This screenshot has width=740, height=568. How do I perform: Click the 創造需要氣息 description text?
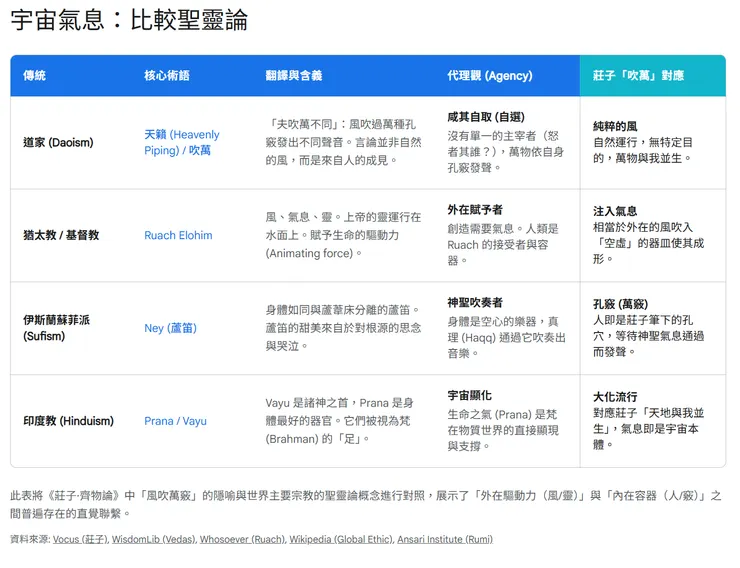503,244
